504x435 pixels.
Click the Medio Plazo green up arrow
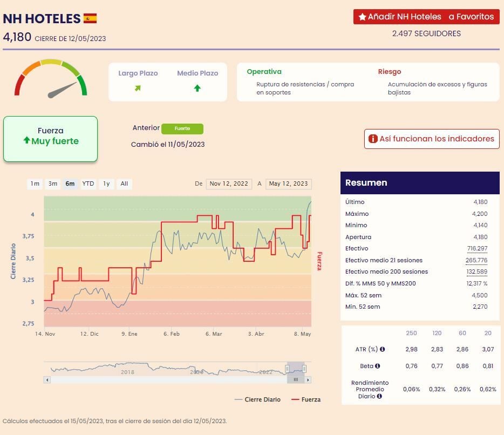click(x=197, y=88)
